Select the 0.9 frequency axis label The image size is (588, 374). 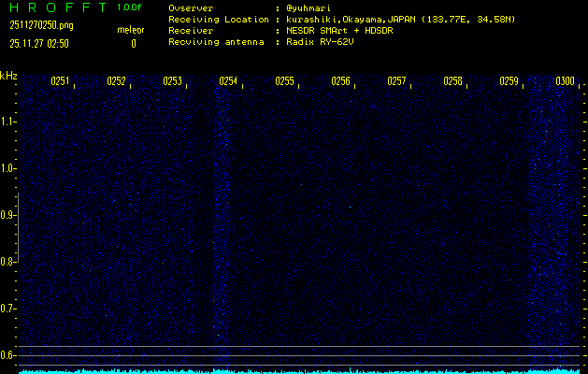click(x=8, y=215)
